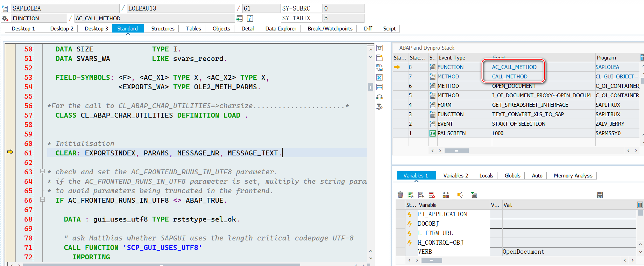The image size is (644, 266).
Task: Click the ABAP stack horizontal scrollbar thumb
Action: click(456, 151)
